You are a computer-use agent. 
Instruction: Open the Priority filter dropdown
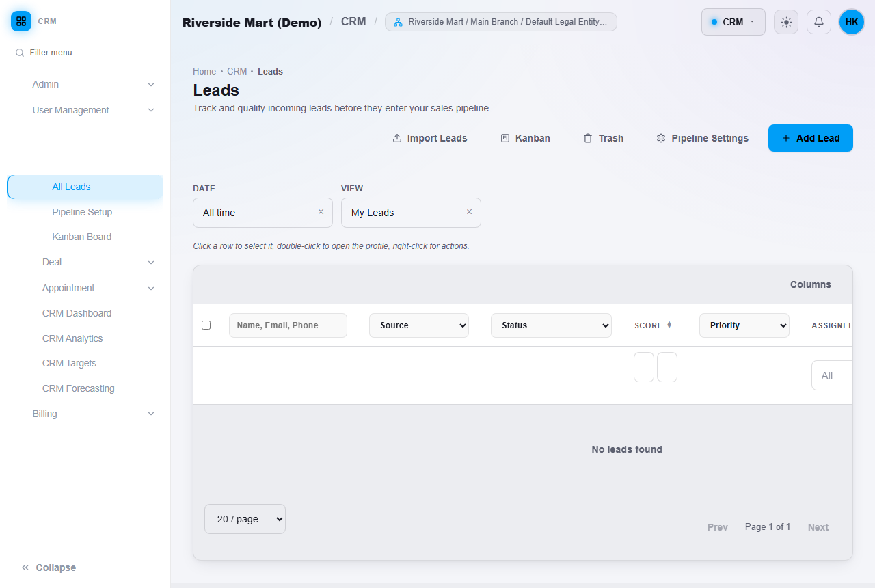point(744,325)
